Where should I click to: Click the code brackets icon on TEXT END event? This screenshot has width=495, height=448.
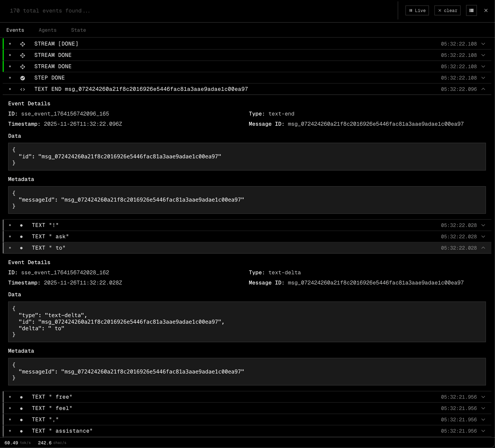[x=23, y=89]
